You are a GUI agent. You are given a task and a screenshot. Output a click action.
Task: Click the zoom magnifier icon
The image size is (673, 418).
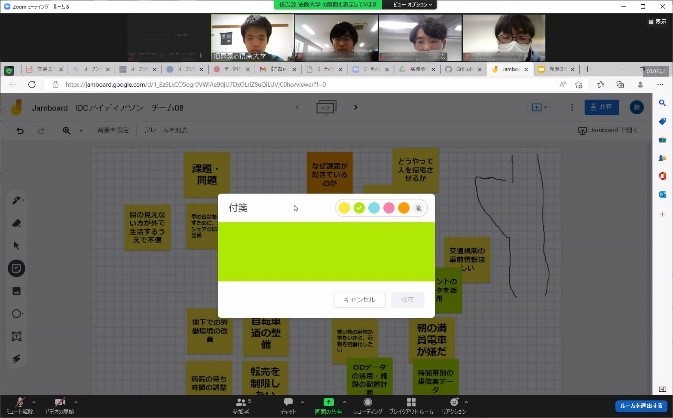click(67, 130)
